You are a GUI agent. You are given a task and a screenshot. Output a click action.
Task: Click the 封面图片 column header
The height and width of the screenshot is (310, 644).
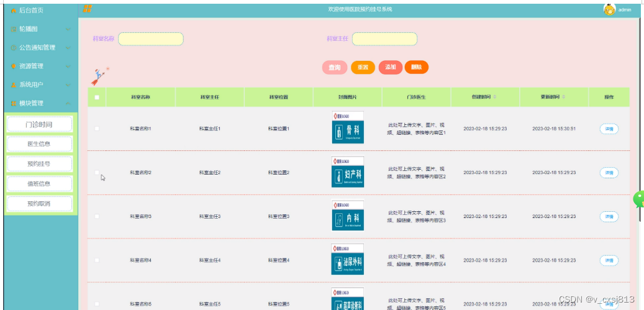click(348, 98)
